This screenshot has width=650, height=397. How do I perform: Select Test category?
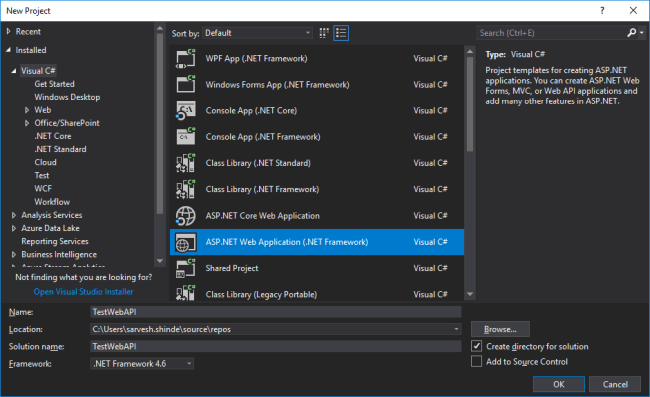tap(41, 175)
